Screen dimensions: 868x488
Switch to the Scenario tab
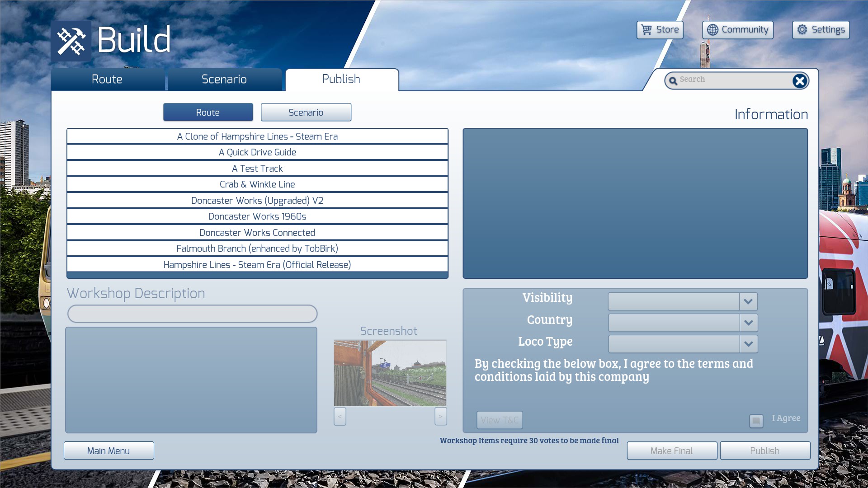(224, 80)
